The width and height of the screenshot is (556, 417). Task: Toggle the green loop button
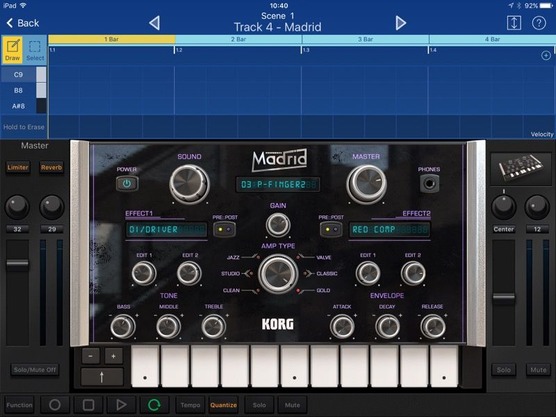(x=154, y=405)
